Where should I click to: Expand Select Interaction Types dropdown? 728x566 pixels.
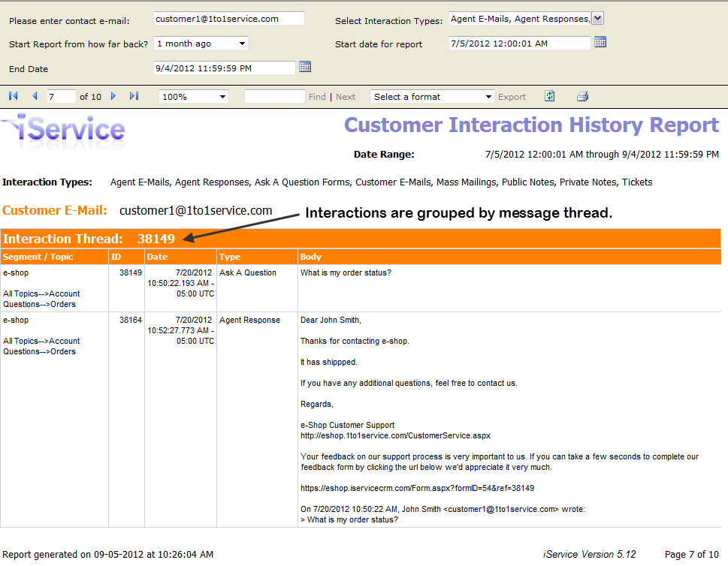(597, 19)
